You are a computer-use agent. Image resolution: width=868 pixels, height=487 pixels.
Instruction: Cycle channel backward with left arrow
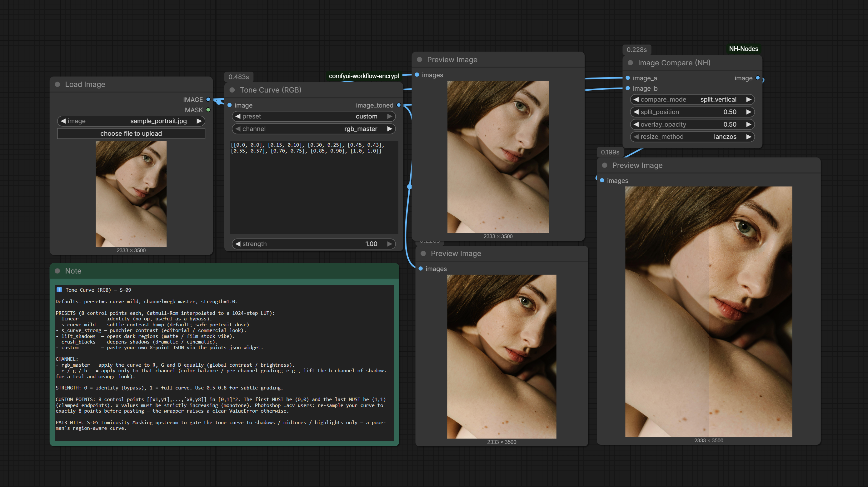coord(238,129)
